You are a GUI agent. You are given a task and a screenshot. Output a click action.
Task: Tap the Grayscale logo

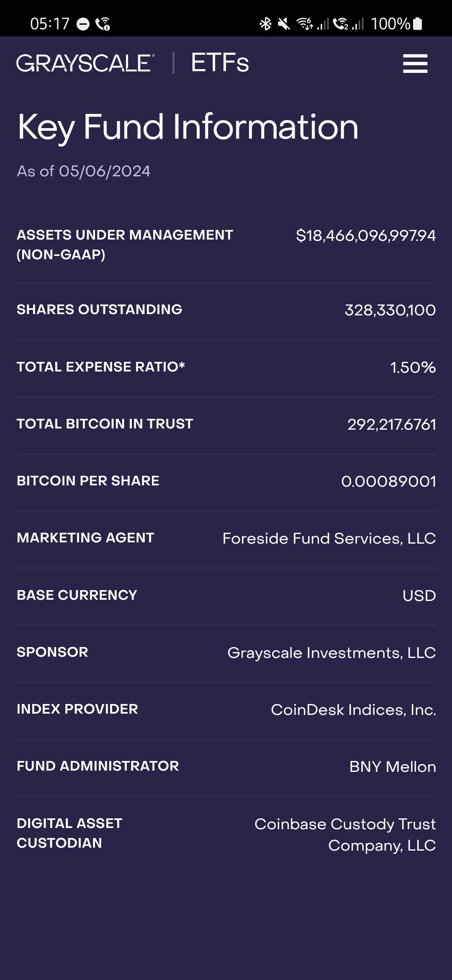(x=85, y=63)
